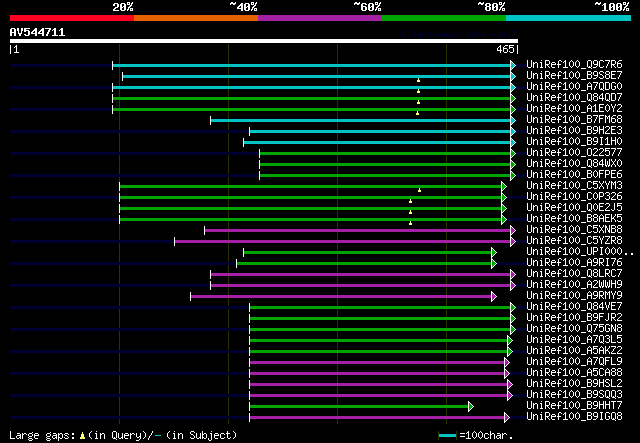Click the green arrowhead of the UniRef100_B9HHT7 hit
Viewport: 640px width, 443px height.
[x=471, y=407]
